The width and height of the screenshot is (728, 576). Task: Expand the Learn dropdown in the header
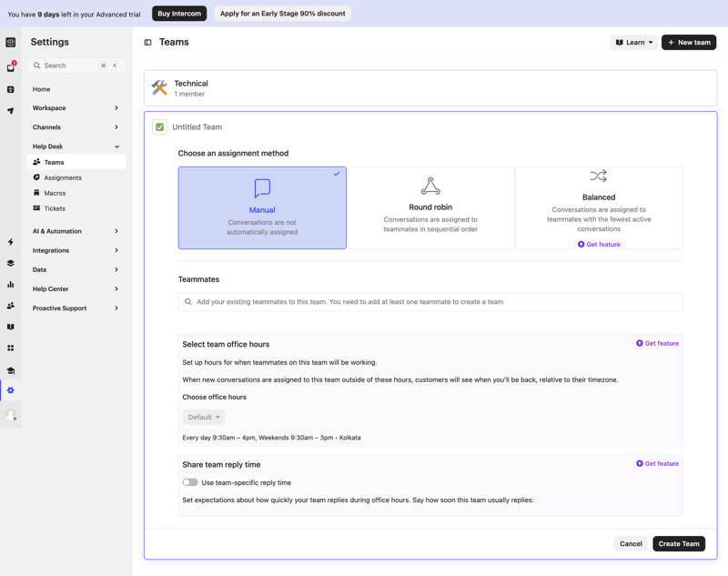click(633, 42)
